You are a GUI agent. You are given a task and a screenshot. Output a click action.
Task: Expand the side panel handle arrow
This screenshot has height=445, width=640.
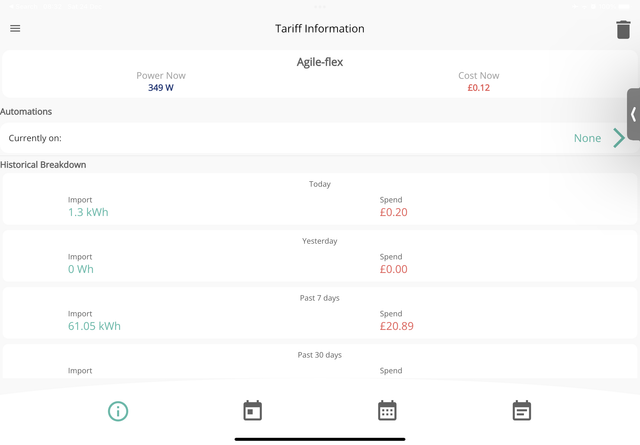633,114
